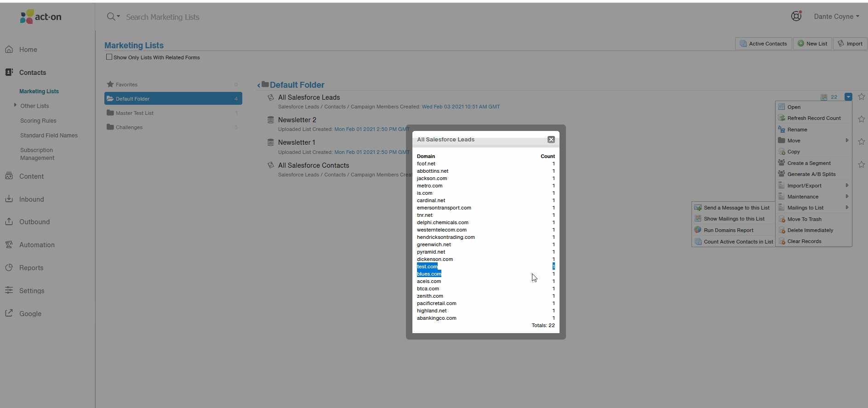Choose Show Mailings to this List
This screenshot has width=868, height=408.
[x=734, y=219]
